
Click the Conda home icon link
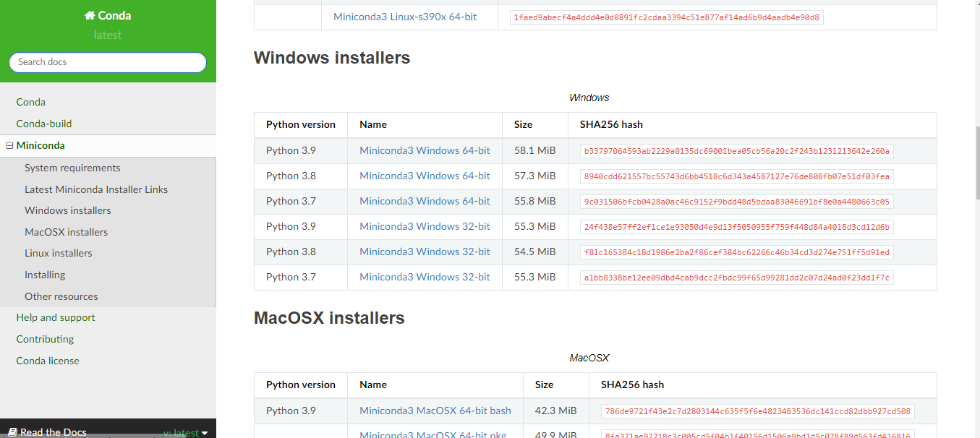click(x=108, y=15)
